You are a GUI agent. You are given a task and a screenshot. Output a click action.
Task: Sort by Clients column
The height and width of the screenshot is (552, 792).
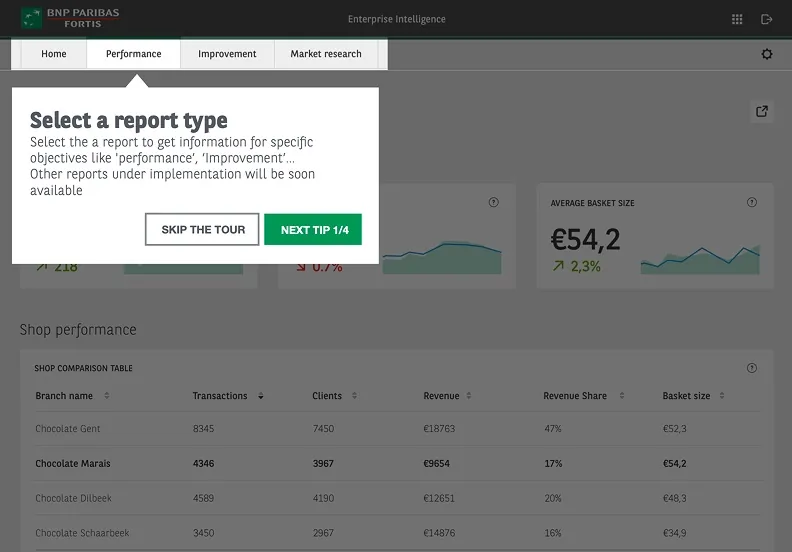click(x=354, y=395)
